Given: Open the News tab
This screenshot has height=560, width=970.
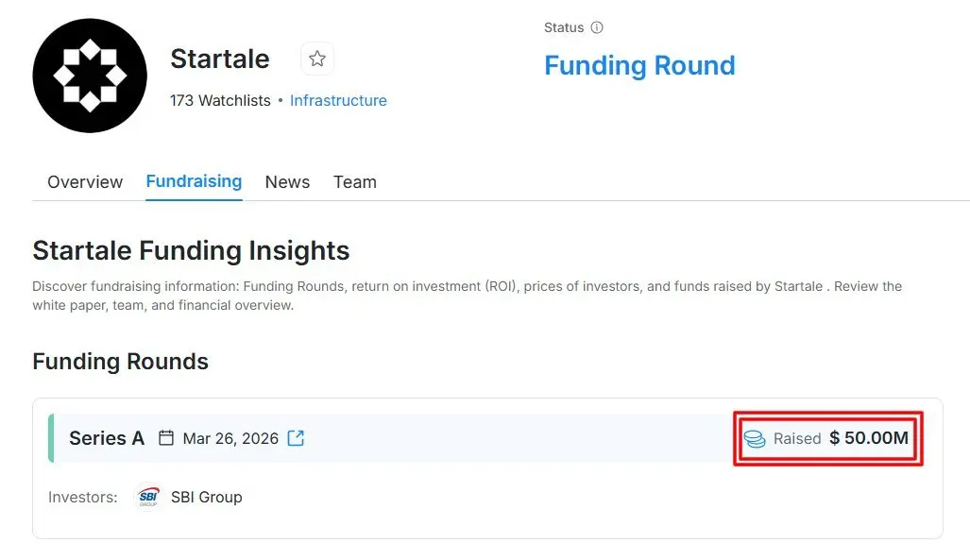Looking at the screenshot, I should click(287, 182).
